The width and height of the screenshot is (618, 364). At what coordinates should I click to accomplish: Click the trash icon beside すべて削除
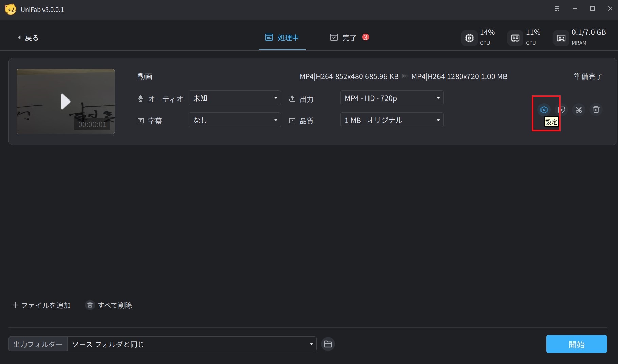90,305
